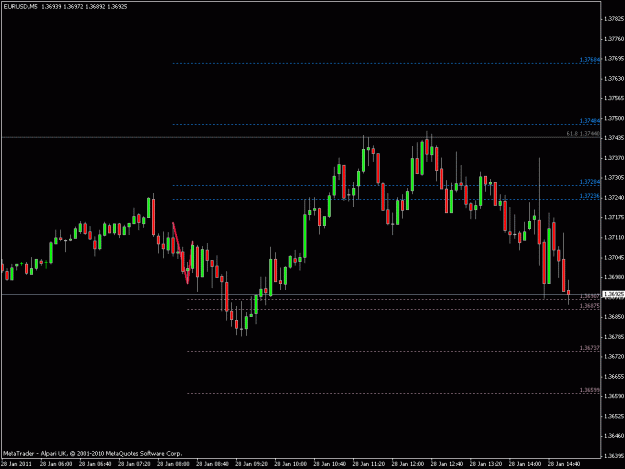Click the 28 Jan 06:00 time label
This screenshot has width=625, height=469.
point(56,464)
